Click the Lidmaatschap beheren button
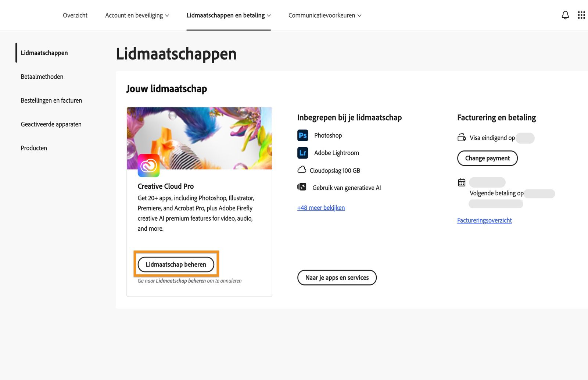 click(176, 264)
